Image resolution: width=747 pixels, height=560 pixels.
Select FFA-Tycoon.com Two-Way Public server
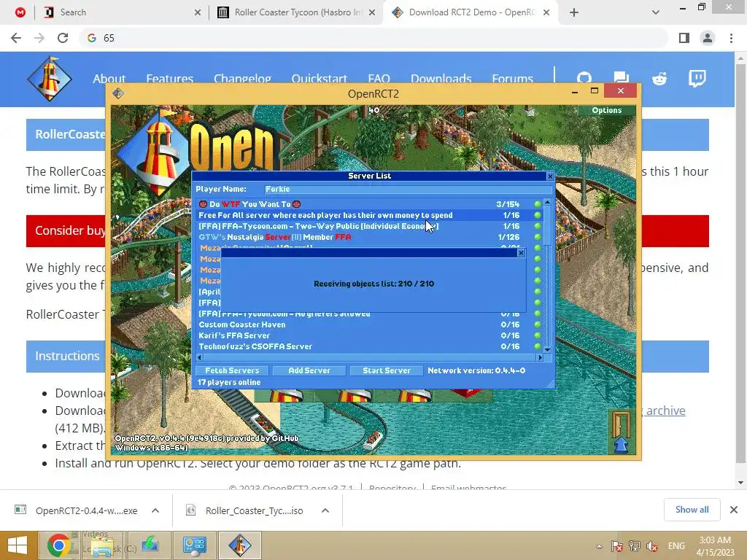(x=369, y=226)
